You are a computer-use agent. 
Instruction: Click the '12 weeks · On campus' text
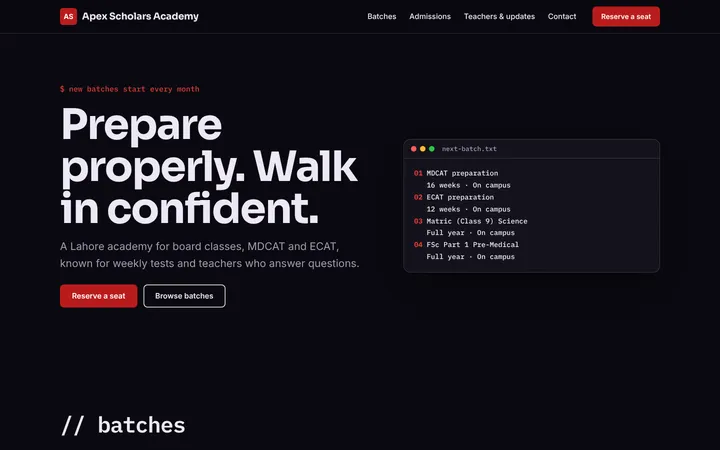tap(468, 209)
